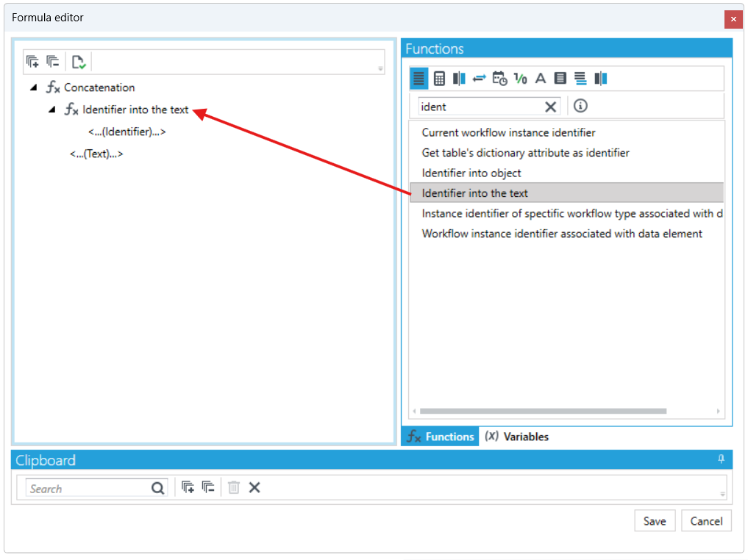Image resolution: width=748 pixels, height=560 pixels.
Task: Select the text functions 'A' category icon
Action: point(540,78)
